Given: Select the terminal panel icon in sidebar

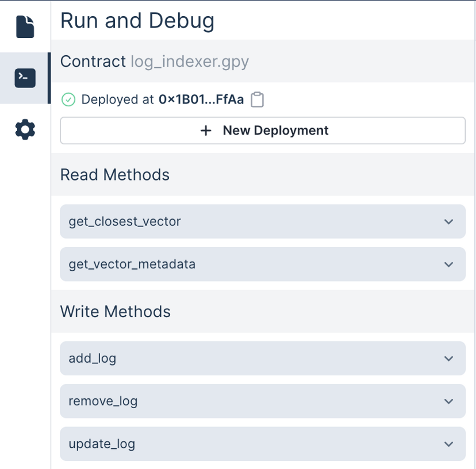Looking at the screenshot, I should pos(24,78).
